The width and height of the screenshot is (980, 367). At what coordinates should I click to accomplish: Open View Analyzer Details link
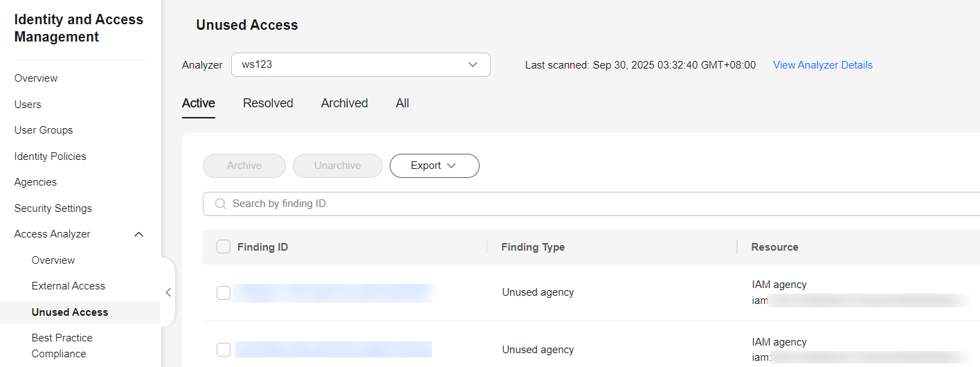coord(822,65)
